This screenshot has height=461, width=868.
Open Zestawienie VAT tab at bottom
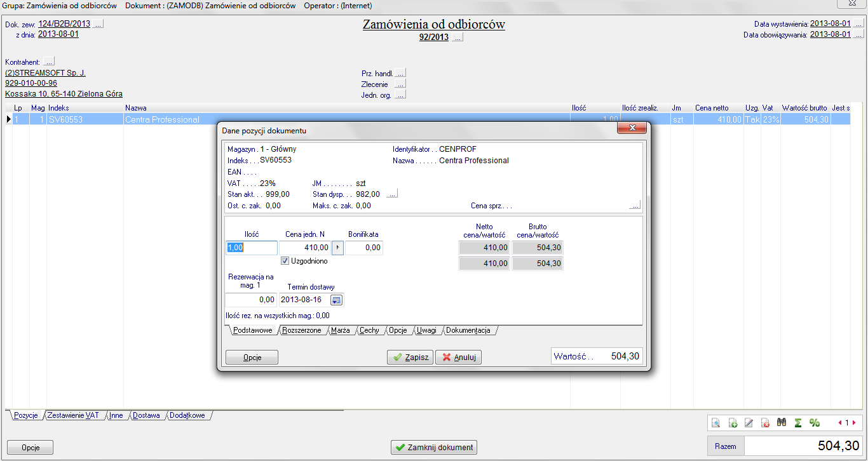coord(73,415)
